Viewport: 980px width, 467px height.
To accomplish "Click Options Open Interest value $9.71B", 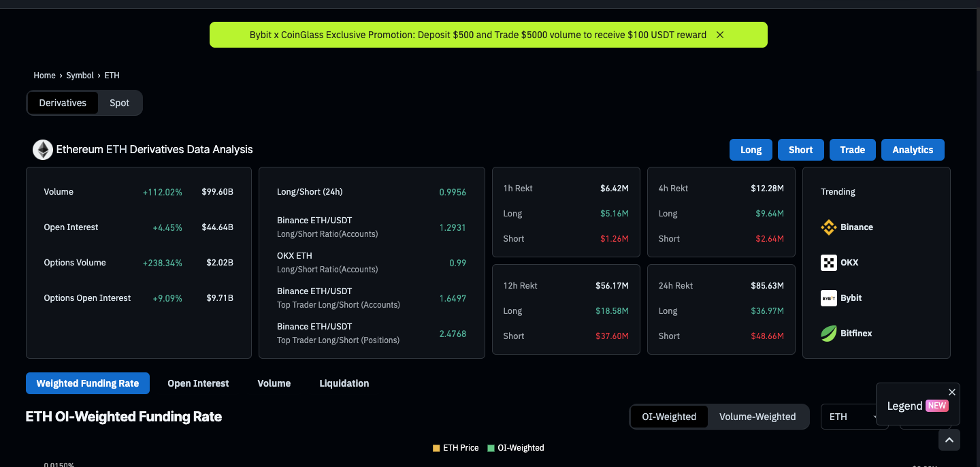I will 220,298.
